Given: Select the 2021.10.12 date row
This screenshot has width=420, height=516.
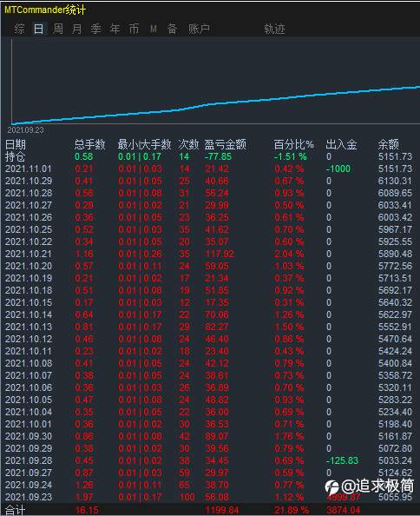Looking at the screenshot, I should [29, 340].
